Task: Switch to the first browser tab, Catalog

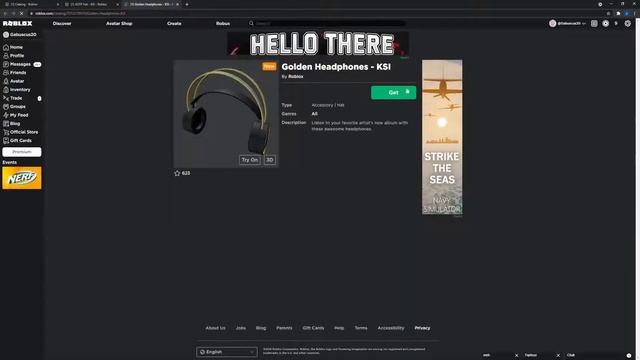Action: pos(31,4)
